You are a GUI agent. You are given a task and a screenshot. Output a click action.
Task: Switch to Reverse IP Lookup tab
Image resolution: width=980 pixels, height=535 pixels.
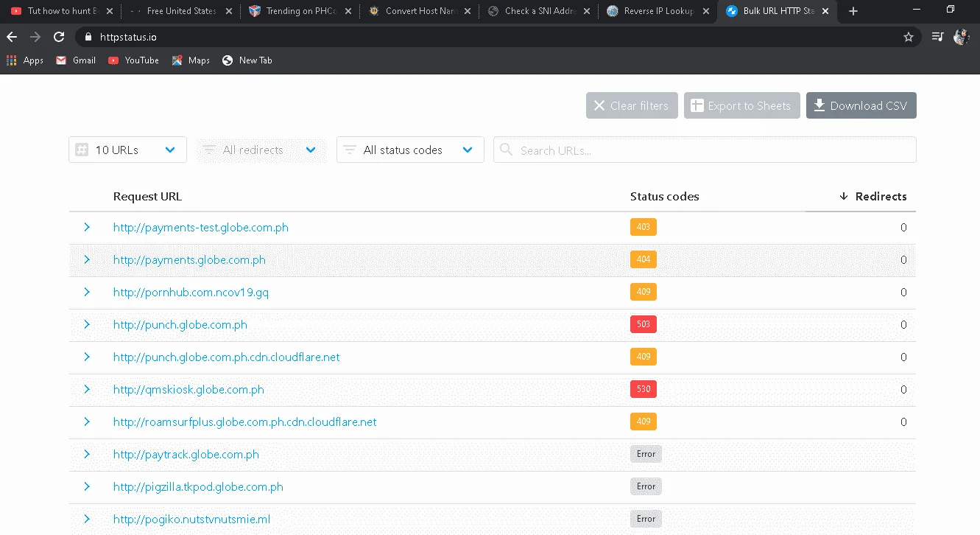[x=656, y=11]
